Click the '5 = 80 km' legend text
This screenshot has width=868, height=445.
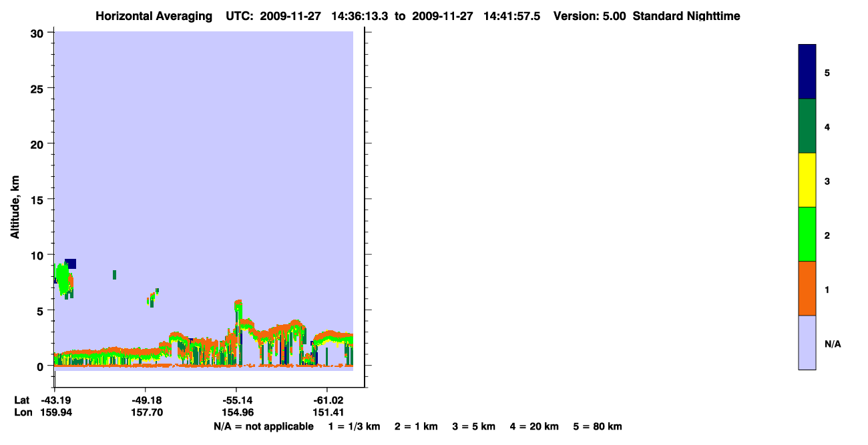[x=598, y=426]
